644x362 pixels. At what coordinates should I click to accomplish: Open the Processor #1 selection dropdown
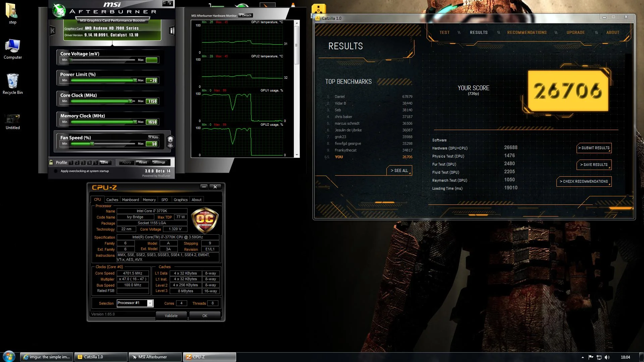tap(150, 303)
